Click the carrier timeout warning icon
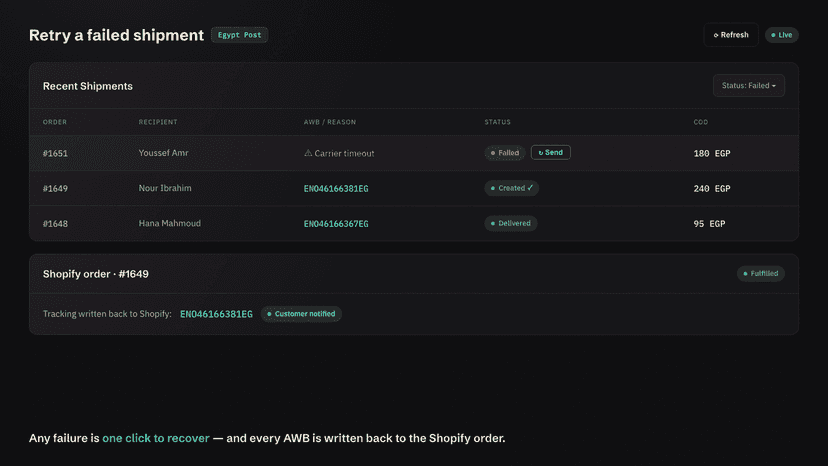 pos(308,153)
